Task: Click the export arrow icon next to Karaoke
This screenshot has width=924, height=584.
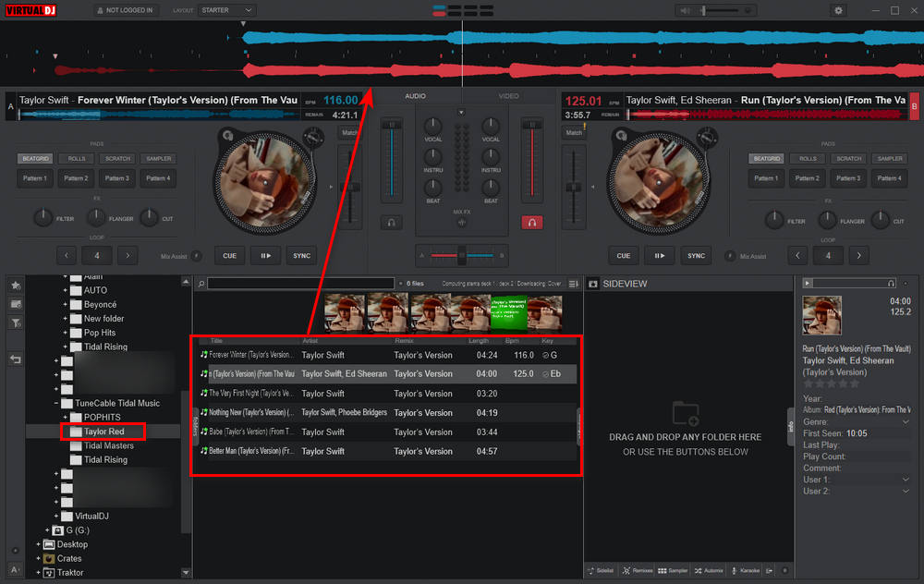Action: pos(769,570)
